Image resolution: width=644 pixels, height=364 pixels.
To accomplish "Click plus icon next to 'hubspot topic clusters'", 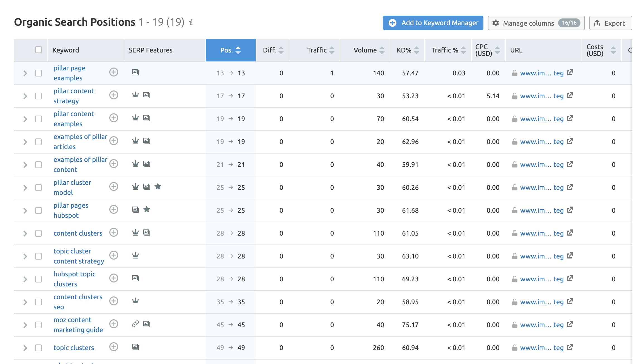I will 113,278.
